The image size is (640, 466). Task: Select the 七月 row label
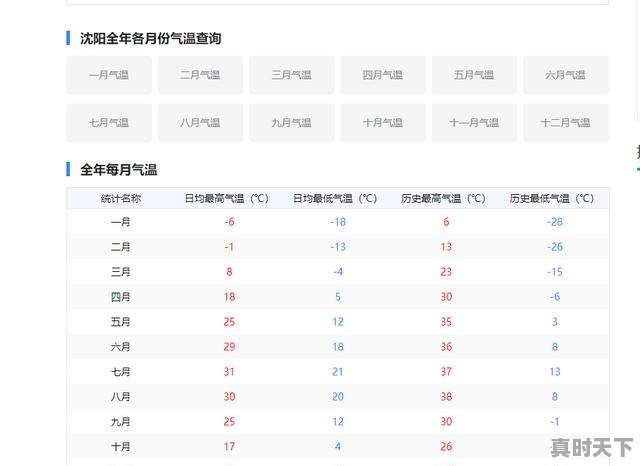pos(121,372)
